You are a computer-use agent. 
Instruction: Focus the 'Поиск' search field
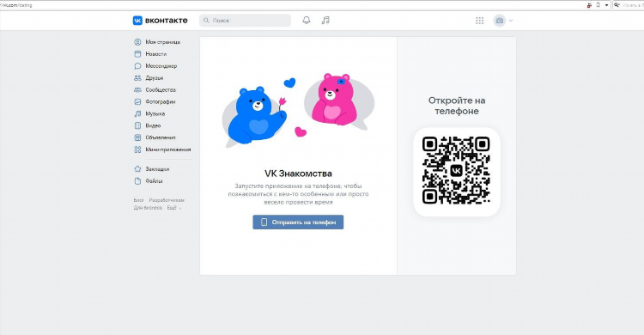pyautogui.click(x=246, y=20)
